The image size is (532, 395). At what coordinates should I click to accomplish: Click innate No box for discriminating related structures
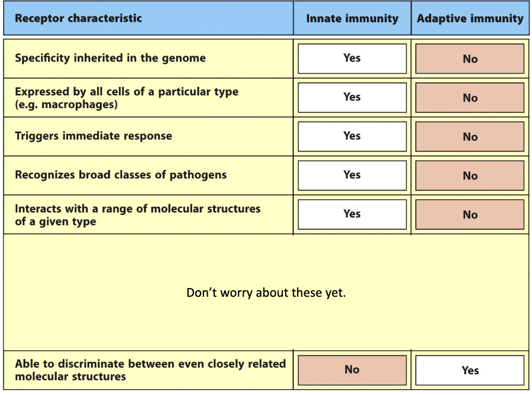coord(352,370)
